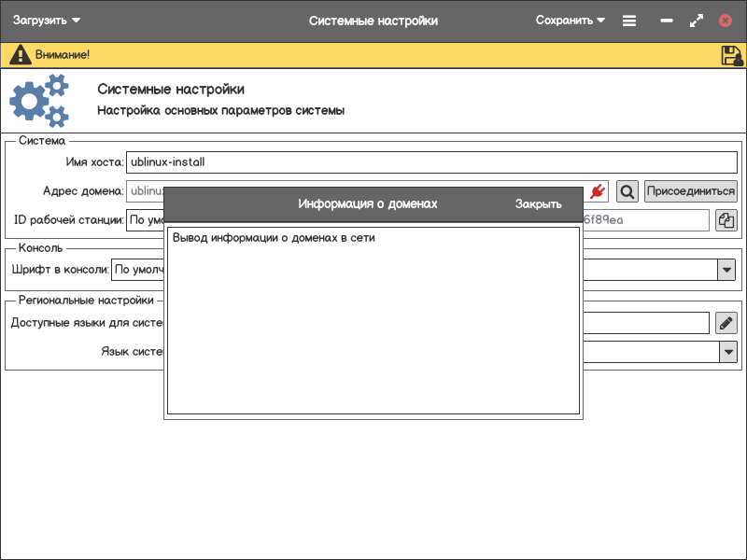Click the floppy disk user icon in yellow bar
The image size is (747, 560).
coord(732,55)
